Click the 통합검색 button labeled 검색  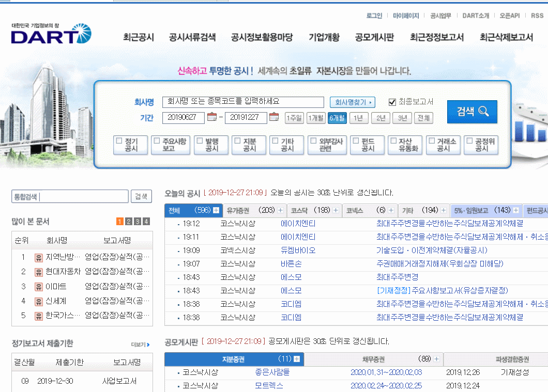141,197
